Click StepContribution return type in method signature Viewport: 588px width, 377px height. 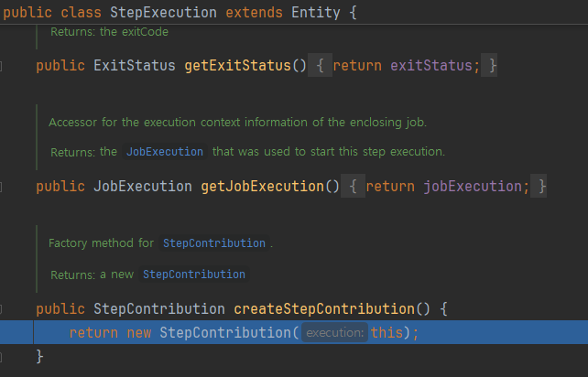159,308
